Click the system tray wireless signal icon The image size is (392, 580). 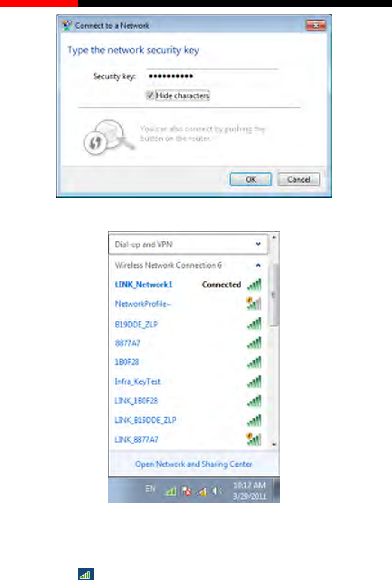point(171,490)
